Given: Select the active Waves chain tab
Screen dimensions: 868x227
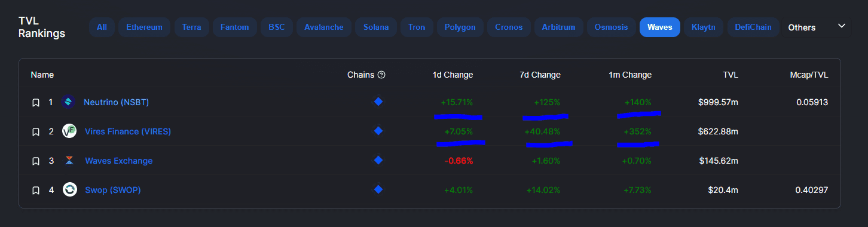Looking at the screenshot, I should (x=660, y=27).
